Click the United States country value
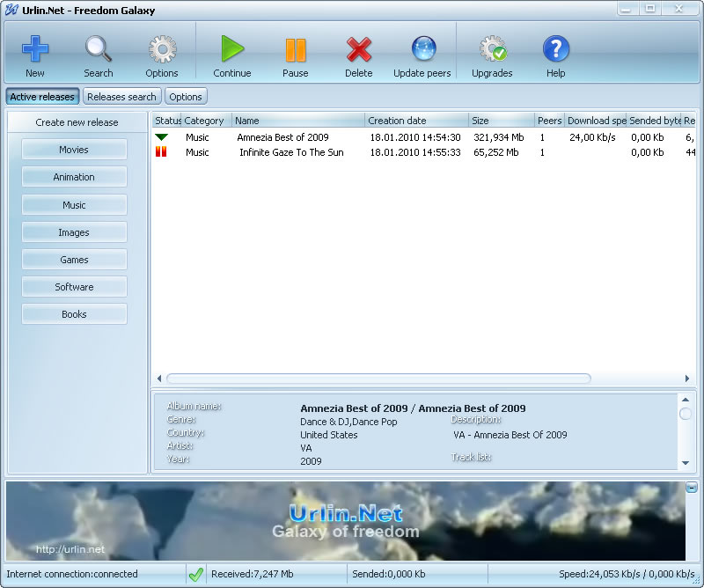Screen dimensions: 704x588 pyautogui.click(x=329, y=435)
